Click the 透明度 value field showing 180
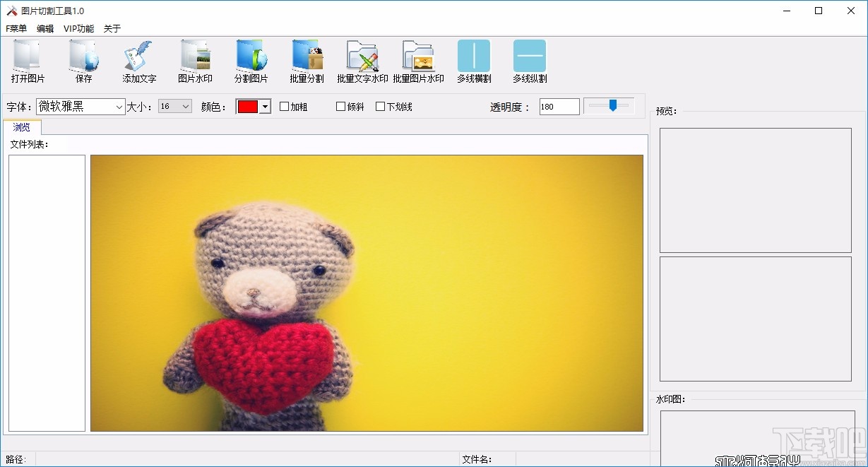 click(x=559, y=107)
